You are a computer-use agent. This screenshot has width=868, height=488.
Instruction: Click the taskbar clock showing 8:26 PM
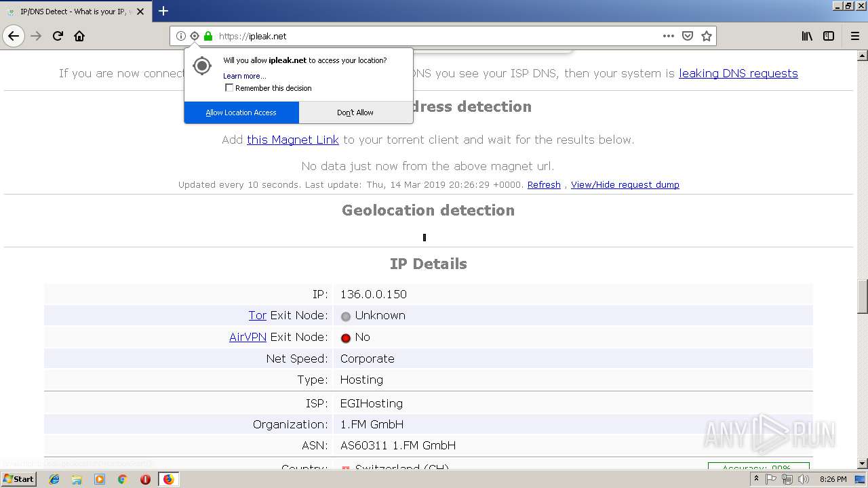coord(833,479)
